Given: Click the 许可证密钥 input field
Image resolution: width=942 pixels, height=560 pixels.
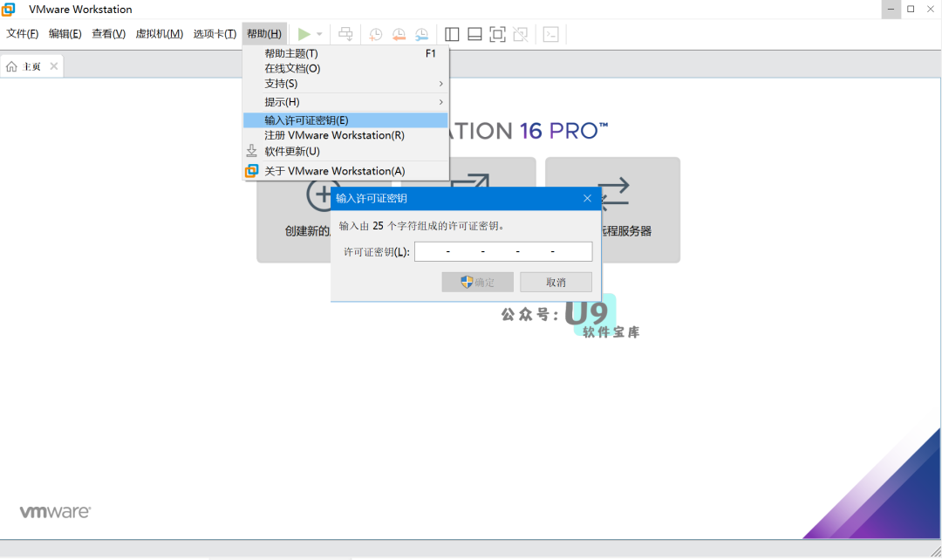Looking at the screenshot, I should click(x=503, y=252).
